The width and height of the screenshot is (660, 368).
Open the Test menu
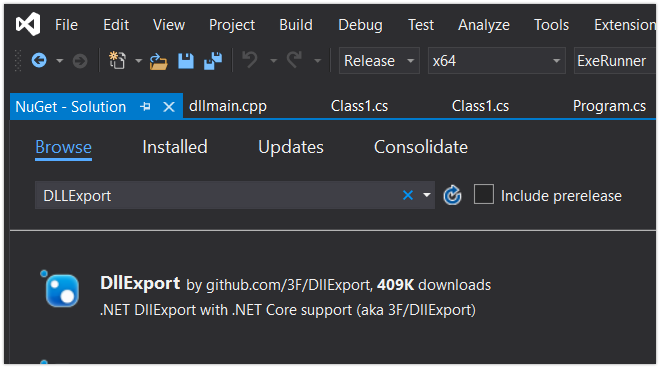(x=420, y=25)
